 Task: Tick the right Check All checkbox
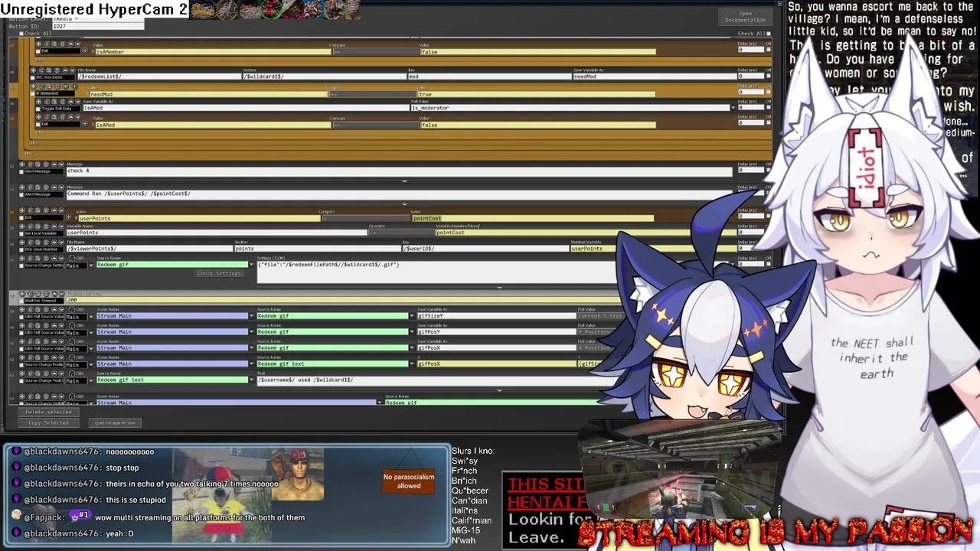point(769,34)
